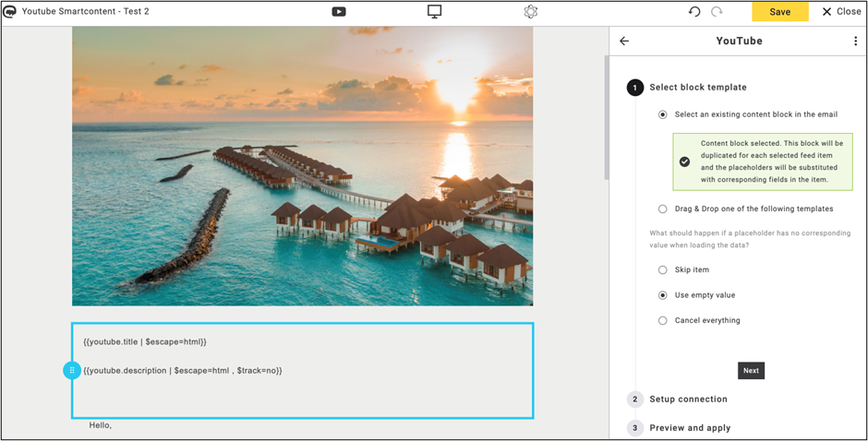Click the vertical scrollbar beside the canvas

coord(607,117)
